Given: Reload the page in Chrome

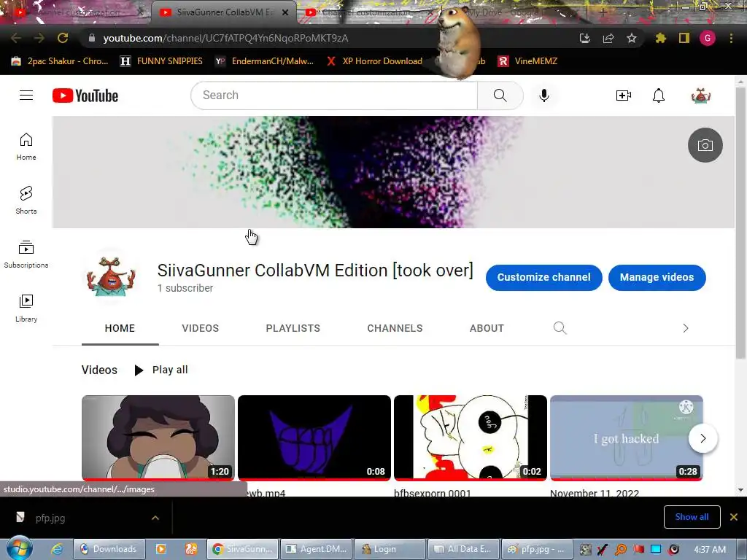Looking at the screenshot, I should point(63,38).
